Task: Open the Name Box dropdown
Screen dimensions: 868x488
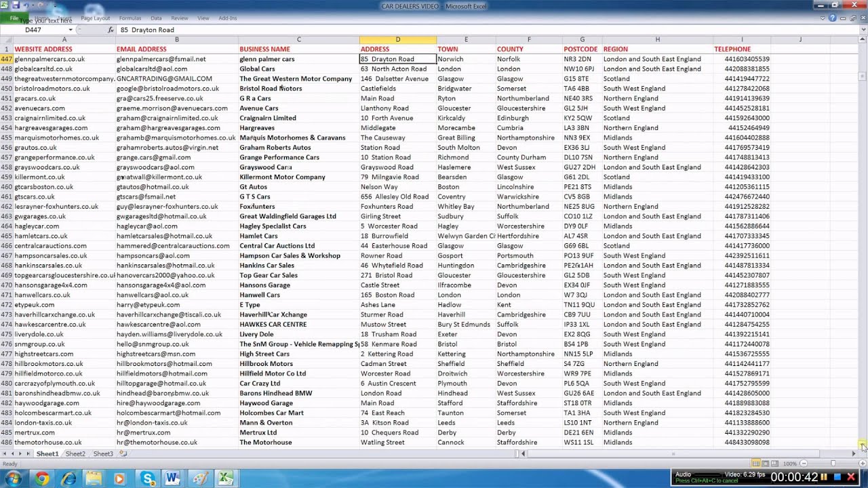Action: pyautogui.click(x=71, y=30)
